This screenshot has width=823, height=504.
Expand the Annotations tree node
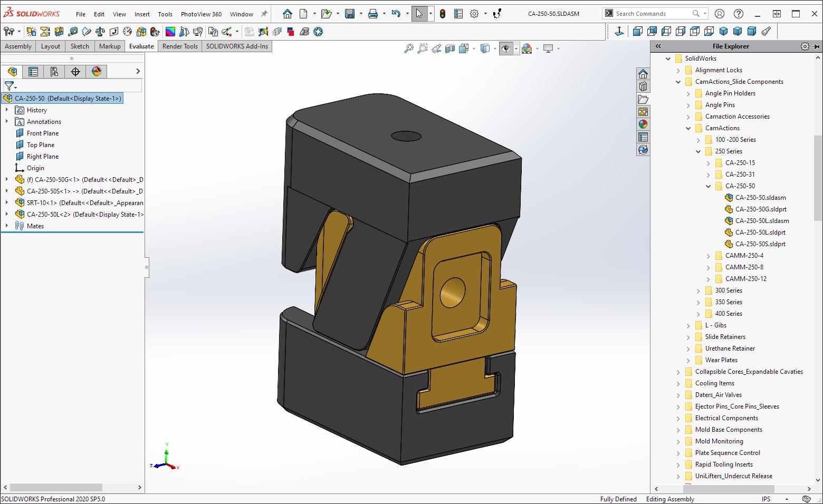click(x=7, y=121)
